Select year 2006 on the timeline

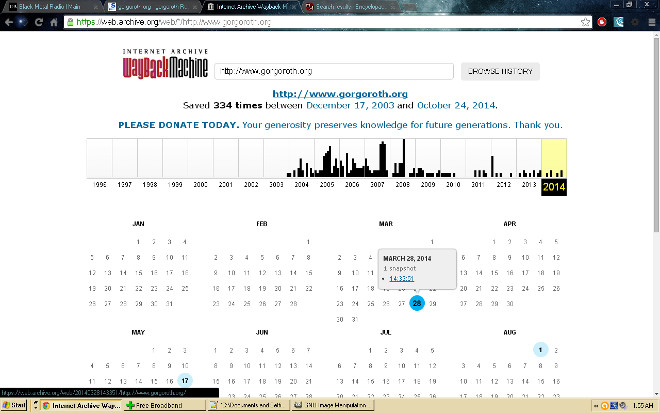coord(352,184)
